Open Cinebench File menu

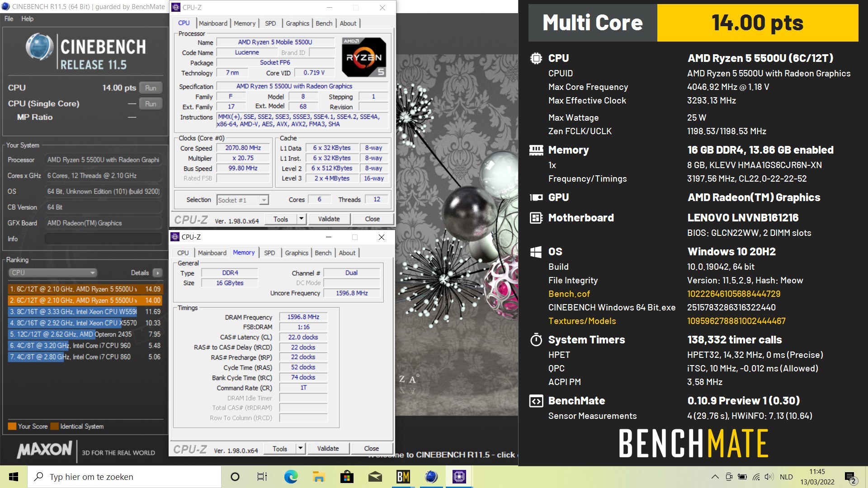click(9, 19)
